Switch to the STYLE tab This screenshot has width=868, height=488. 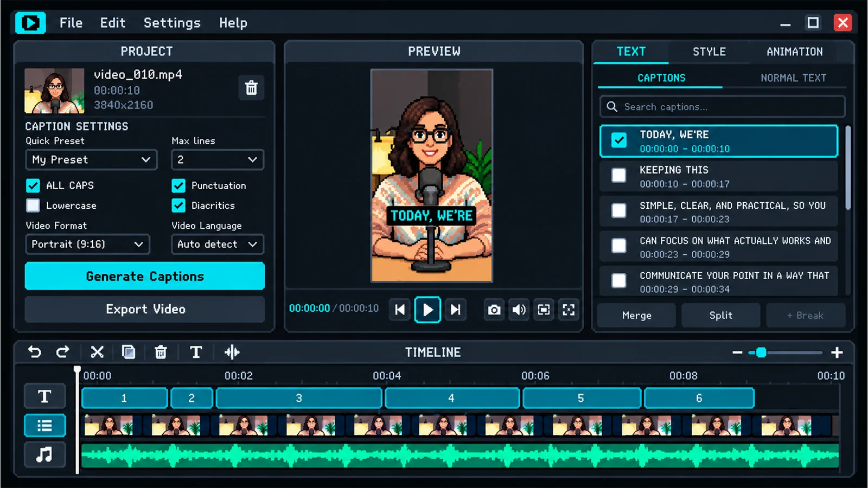pos(709,52)
